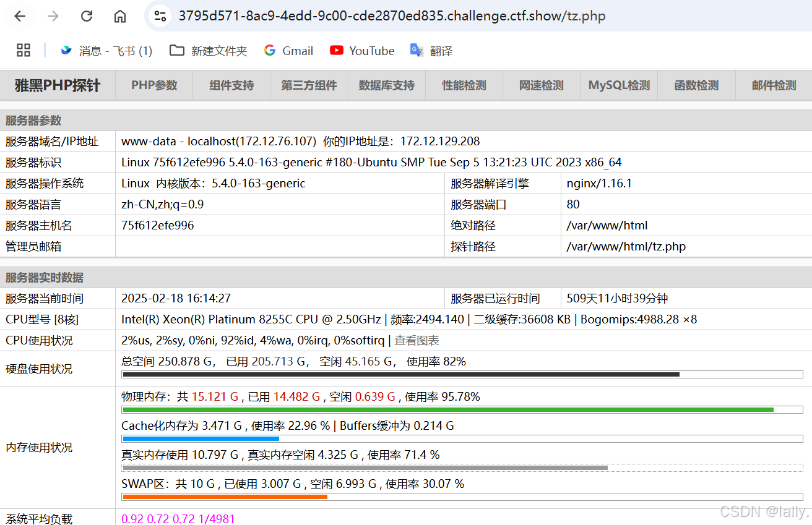Click the Linux kernel identifier text row

[x=371, y=162]
